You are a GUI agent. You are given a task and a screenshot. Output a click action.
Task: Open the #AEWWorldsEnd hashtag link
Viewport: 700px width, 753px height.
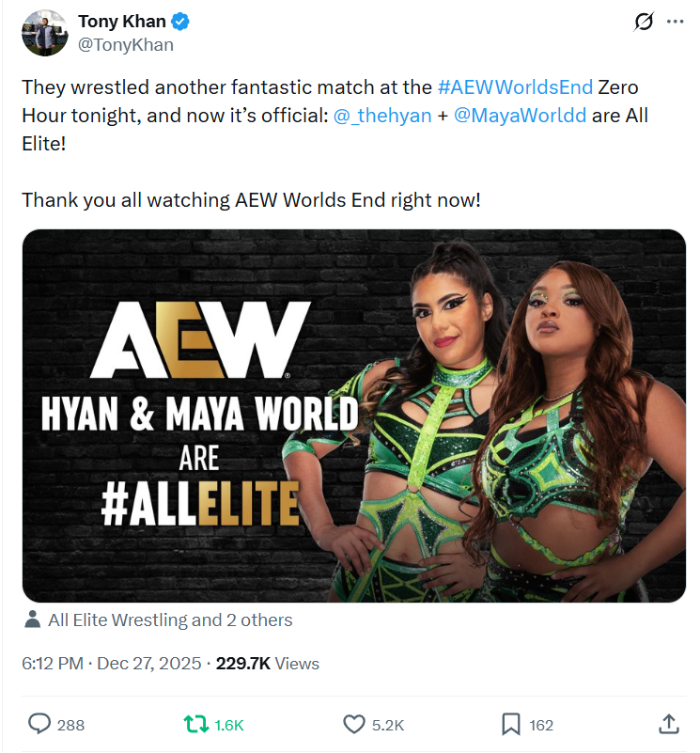(x=515, y=87)
